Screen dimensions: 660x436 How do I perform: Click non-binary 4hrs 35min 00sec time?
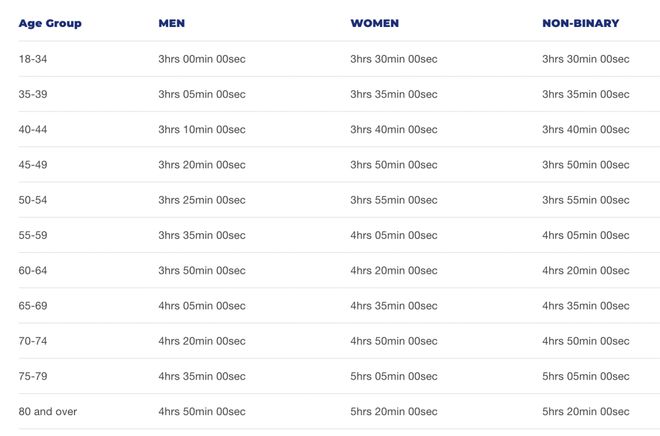tap(585, 306)
